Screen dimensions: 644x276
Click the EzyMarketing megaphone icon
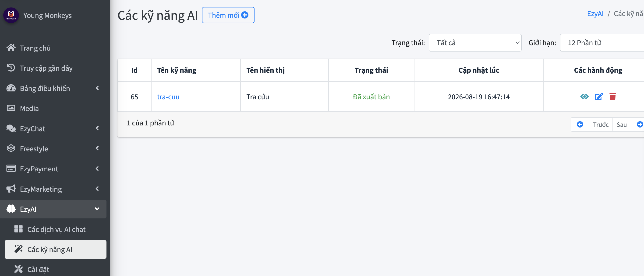11,189
